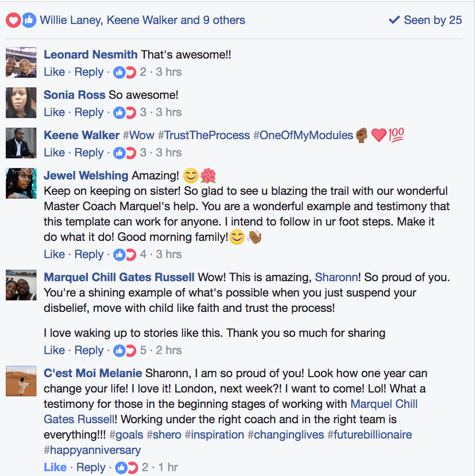View reaction icons on Keene Walker's comment
475x476 pixels.
pos(125,153)
